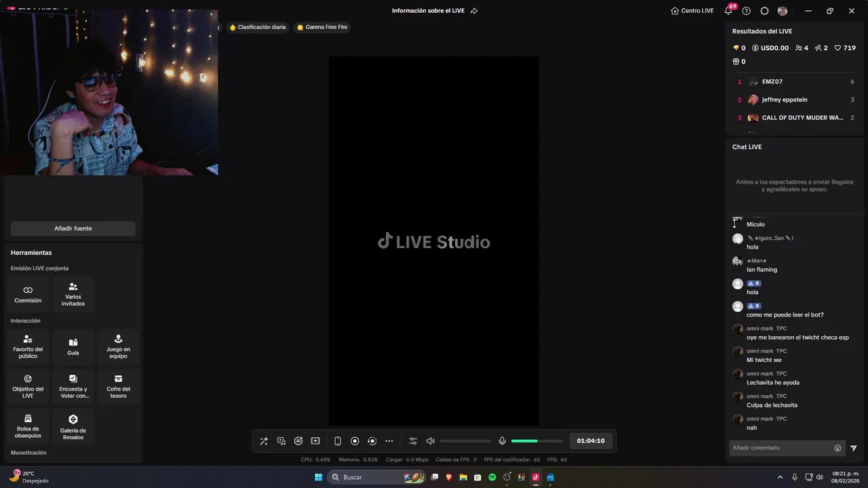The image size is (868, 488).
Task: Click the replay clip capture icon
Action: pos(372,441)
